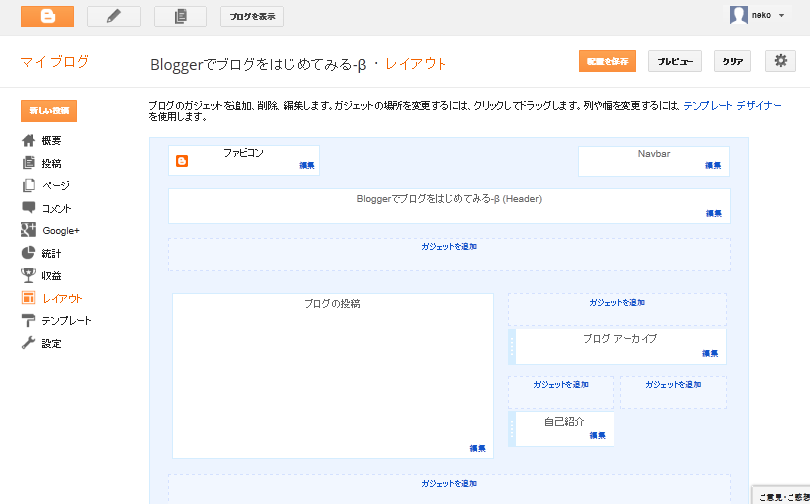Add gadget above ブログ アーカイブ in sidebar

pyautogui.click(x=617, y=303)
